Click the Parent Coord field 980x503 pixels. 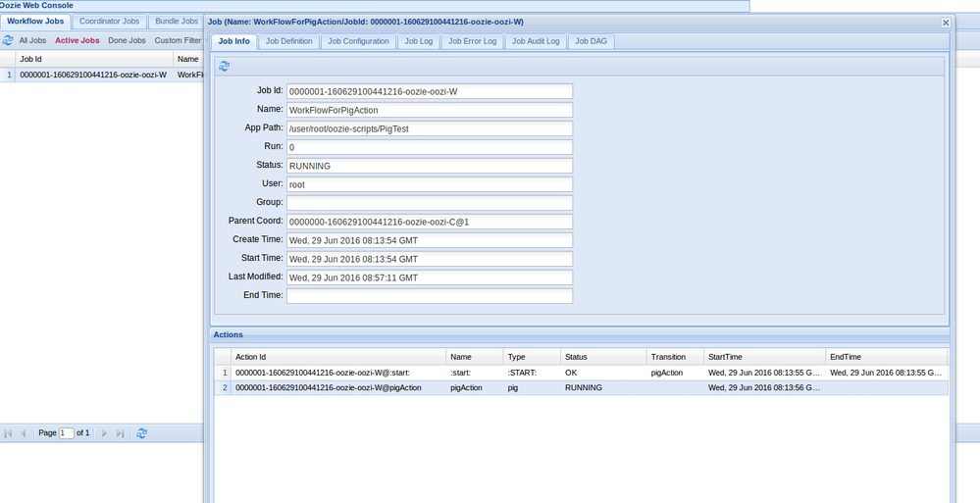pos(430,222)
